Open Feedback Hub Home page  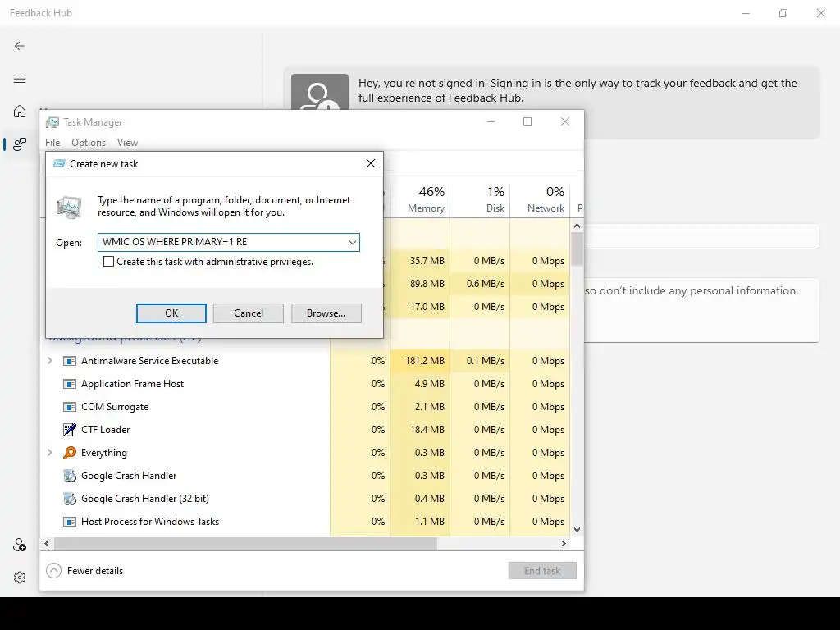tap(20, 112)
